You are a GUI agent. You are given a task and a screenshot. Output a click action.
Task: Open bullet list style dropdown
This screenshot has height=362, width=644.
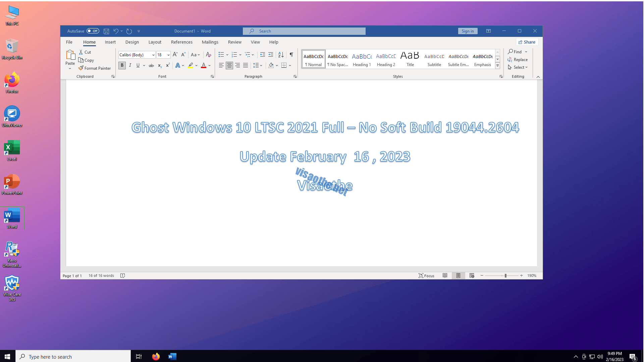227,55
